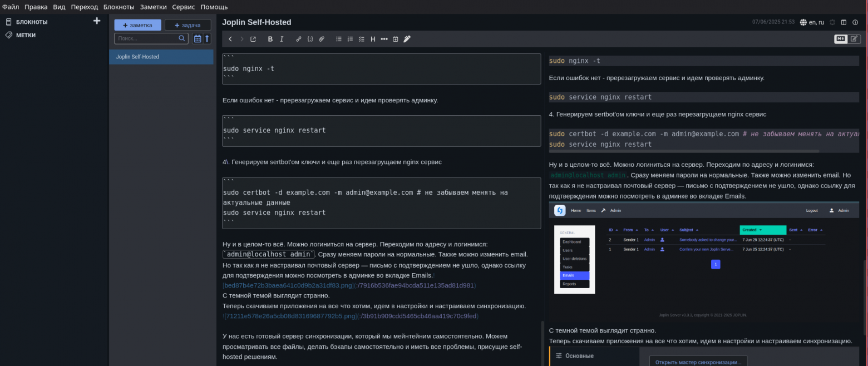The image size is (868, 366).
Task: Insert date and time calendar icon
Action: (x=396, y=39)
